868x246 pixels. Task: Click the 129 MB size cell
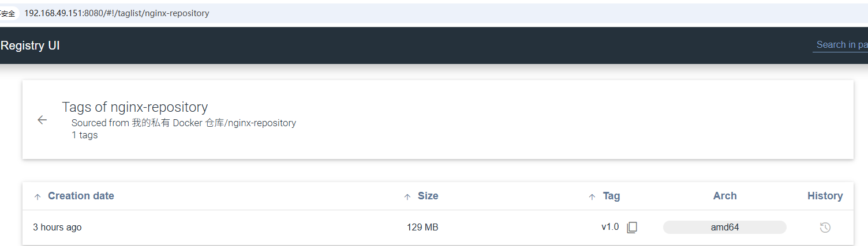[x=422, y=228]
